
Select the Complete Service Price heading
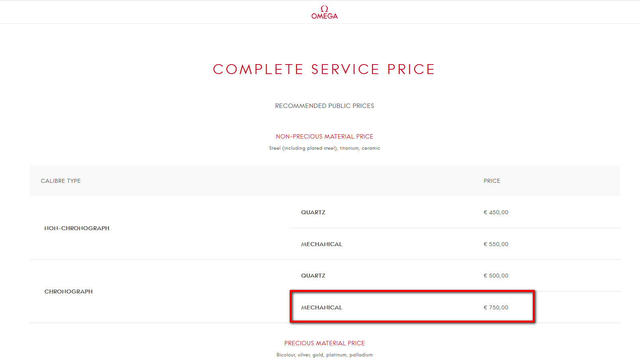pos(324,69)
